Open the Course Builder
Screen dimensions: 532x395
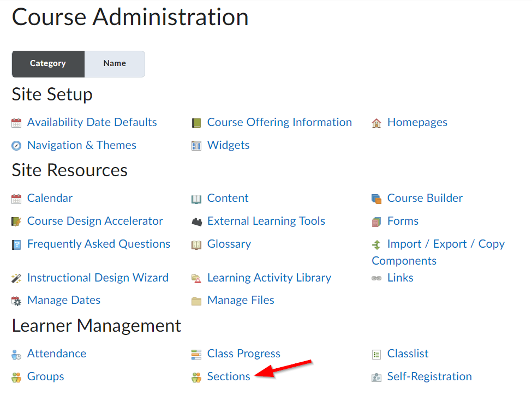pos(425,198)
